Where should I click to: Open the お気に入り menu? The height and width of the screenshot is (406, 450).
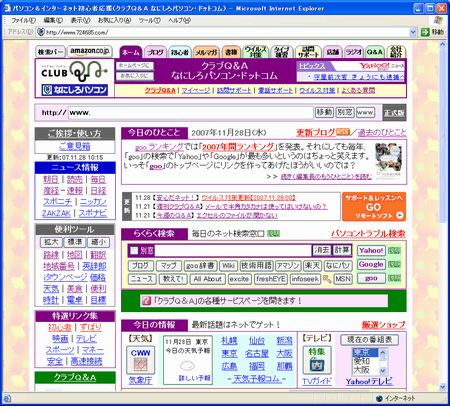coord(114,20)
